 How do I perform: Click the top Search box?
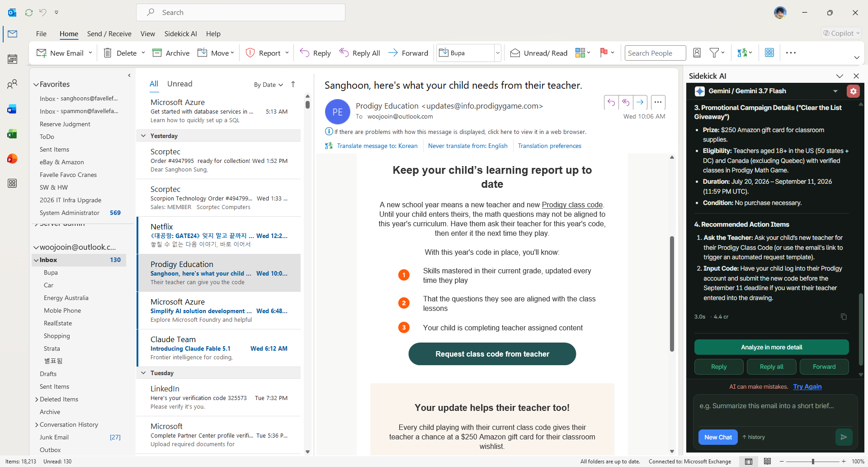coord(241,12)
